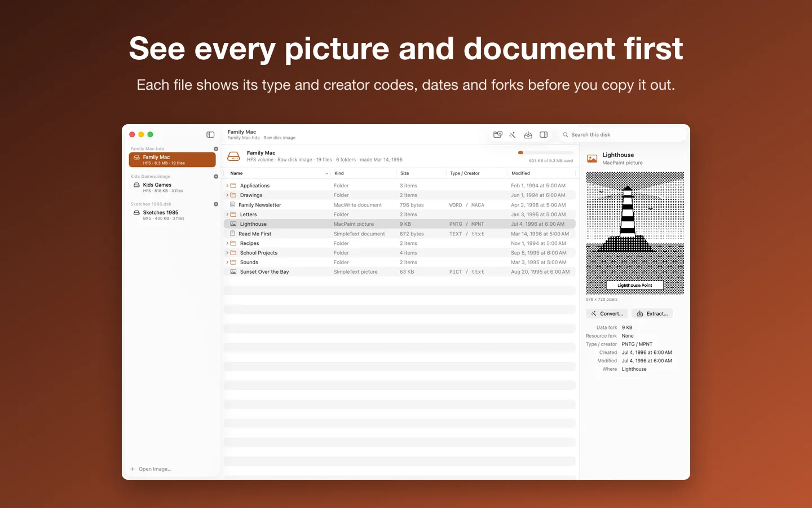Eject Sketches 1985.dsk using its close icon

216,204
